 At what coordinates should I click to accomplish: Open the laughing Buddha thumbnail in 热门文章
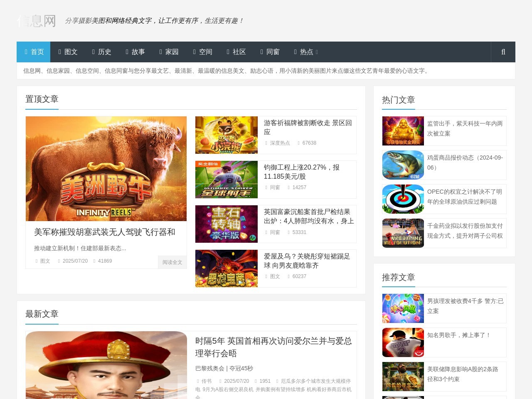(403, 131)
